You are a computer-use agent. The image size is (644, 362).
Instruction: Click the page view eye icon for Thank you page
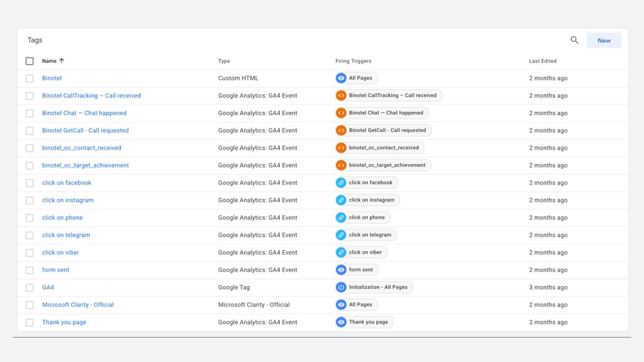click(341, 322)
